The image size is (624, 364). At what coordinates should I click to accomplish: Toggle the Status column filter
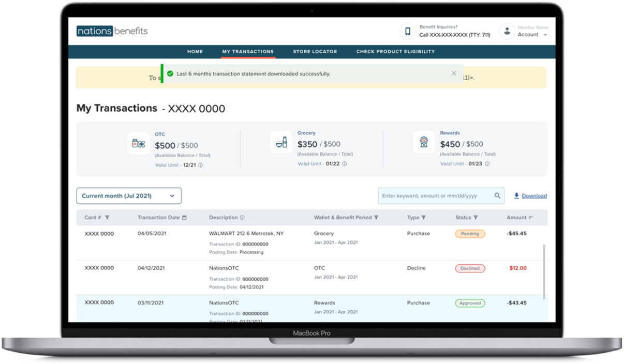[476, 218]
